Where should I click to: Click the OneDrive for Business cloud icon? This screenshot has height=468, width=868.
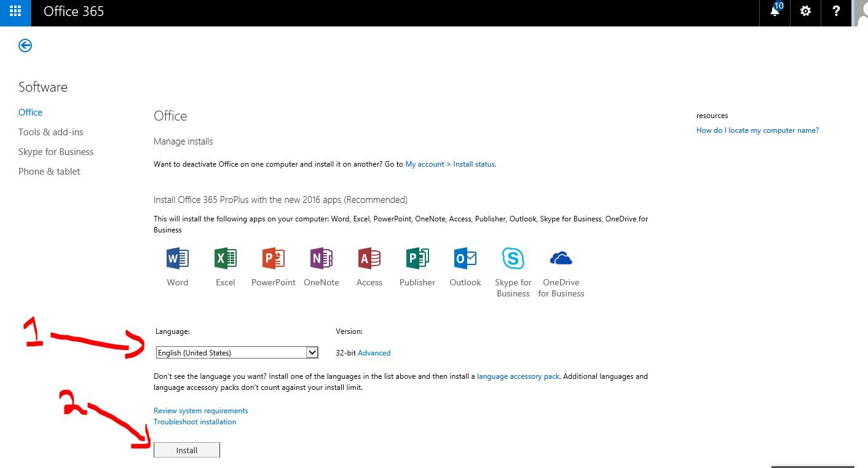pos(561,258)
